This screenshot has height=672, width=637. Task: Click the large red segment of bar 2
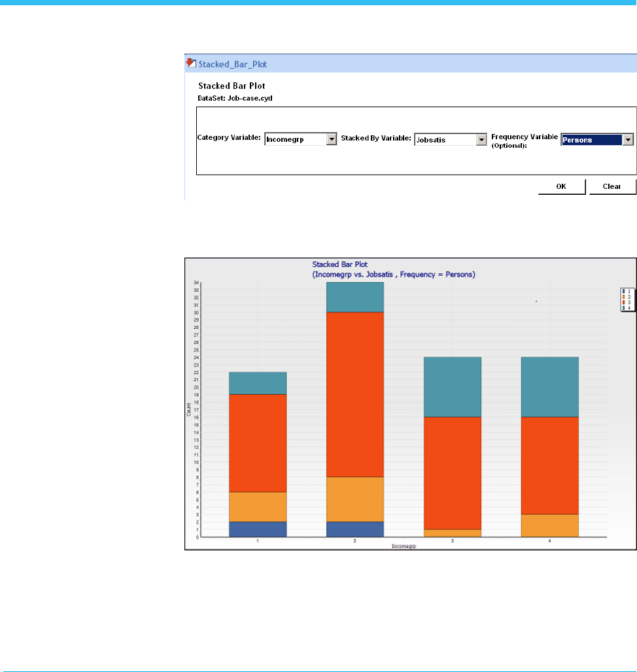click(354, 394)
